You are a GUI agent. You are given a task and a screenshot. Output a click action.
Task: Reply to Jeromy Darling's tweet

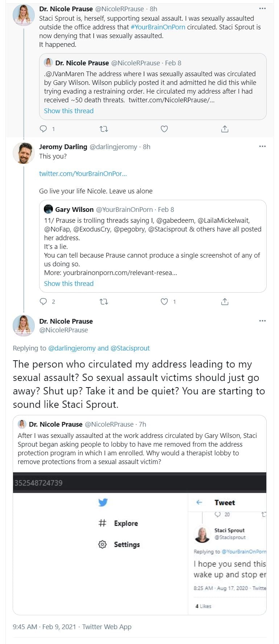pyautogui.click(x=43, y=302)
